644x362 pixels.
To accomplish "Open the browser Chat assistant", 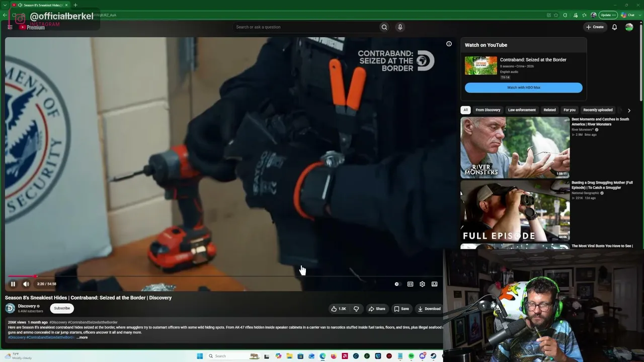I will 627,15.
